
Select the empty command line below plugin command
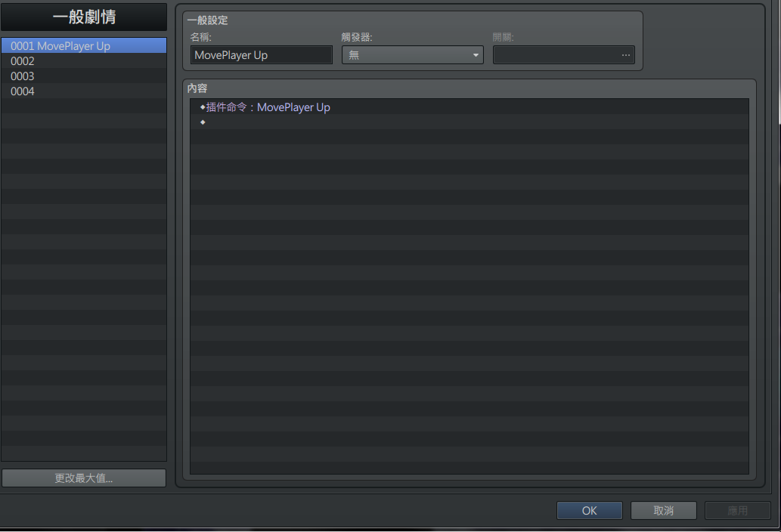(470, 122)
